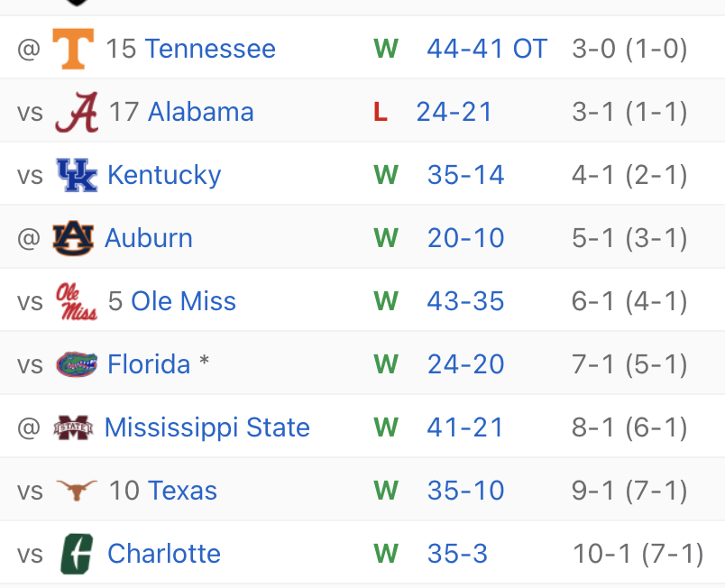Viewport: 725px width, 588px height.
Task: Open the Charlotte team link
Action: pos(164,554)
